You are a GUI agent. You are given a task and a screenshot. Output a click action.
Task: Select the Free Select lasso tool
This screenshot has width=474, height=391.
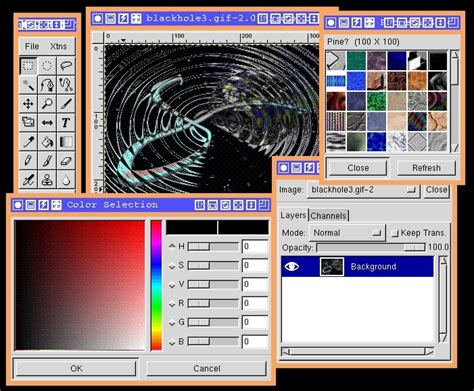pyautogui.click(x=66, y=65)
